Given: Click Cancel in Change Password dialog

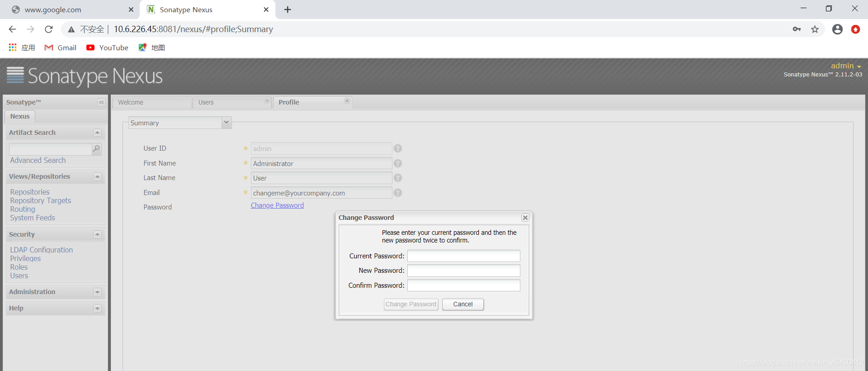Looking at the screenshot, I should pos(463,304).
